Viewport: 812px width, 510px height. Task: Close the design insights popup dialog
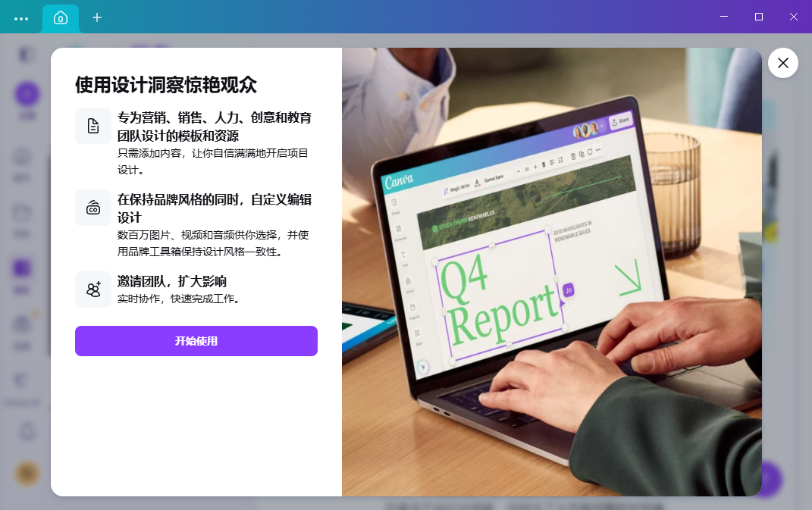coord(782,63)
